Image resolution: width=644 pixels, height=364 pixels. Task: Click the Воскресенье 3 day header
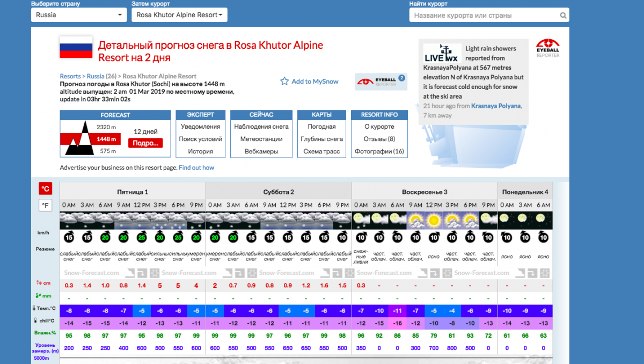coord(425,192)
